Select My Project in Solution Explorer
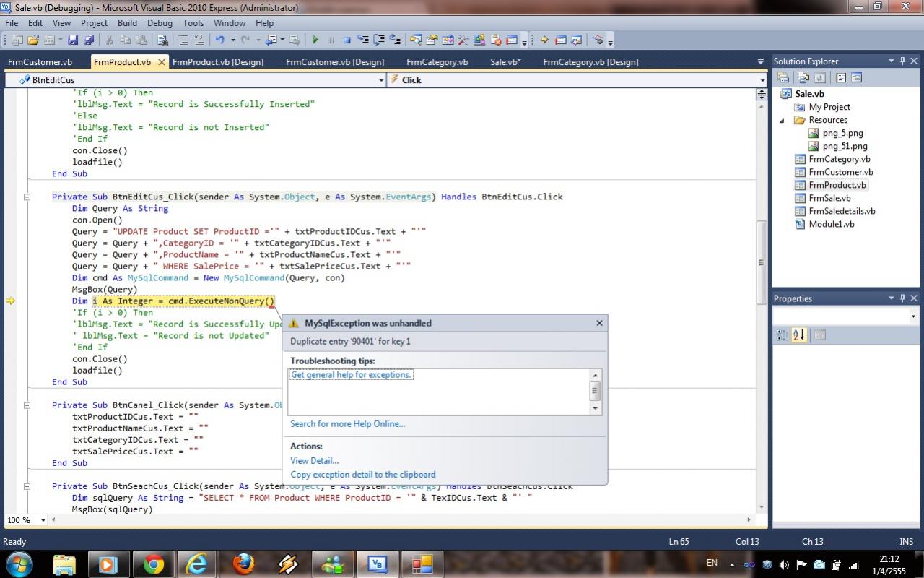The width and height of the screenshot is (924, 578). coord(829,107)
